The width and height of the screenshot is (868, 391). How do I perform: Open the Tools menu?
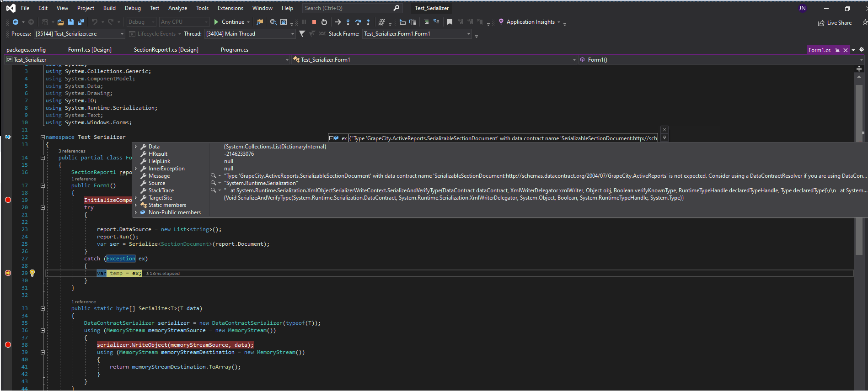click(x=202, y=8)
